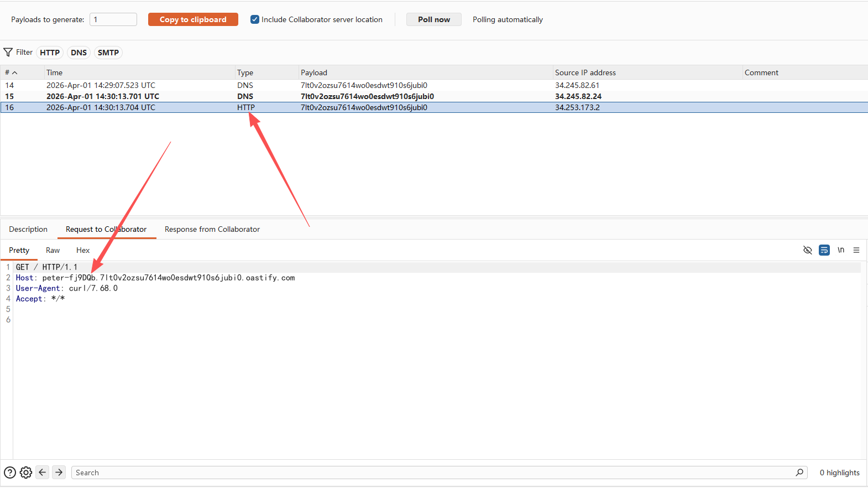Uncheck Include Collaborator server location

pos(255,19)
